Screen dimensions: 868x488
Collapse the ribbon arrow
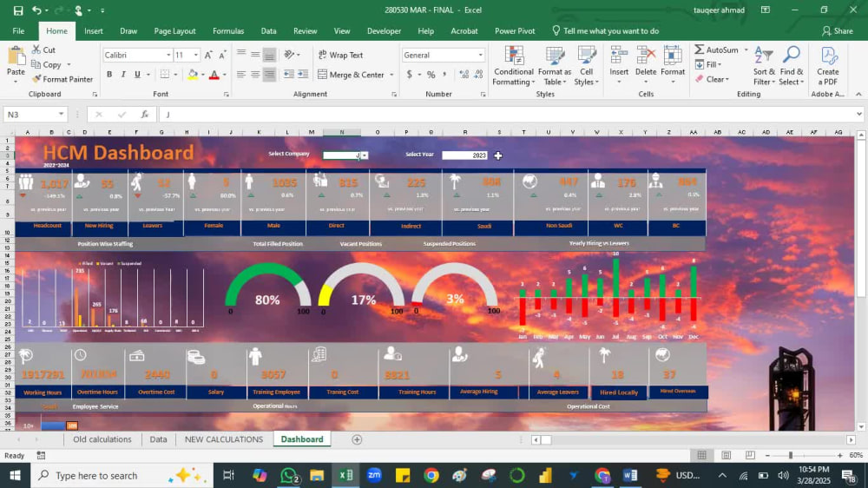click(858, 94)
